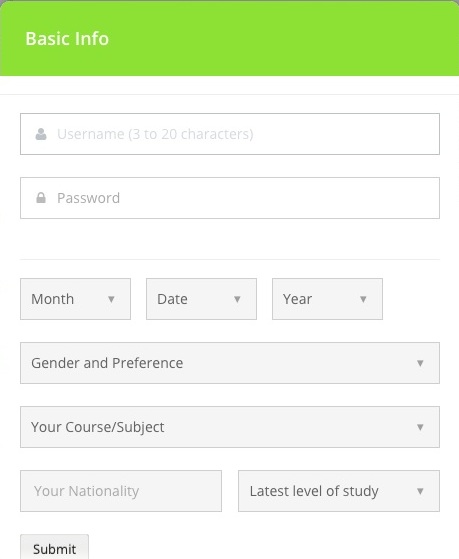Click the user icon in Username field
Image resolution: width=459 pixels, height=559 pixels.
41,134
